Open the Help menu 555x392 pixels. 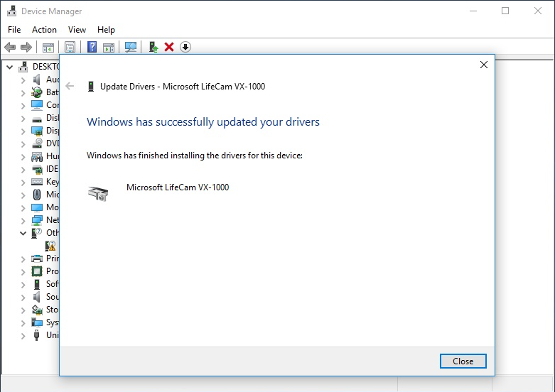[106, 30]
